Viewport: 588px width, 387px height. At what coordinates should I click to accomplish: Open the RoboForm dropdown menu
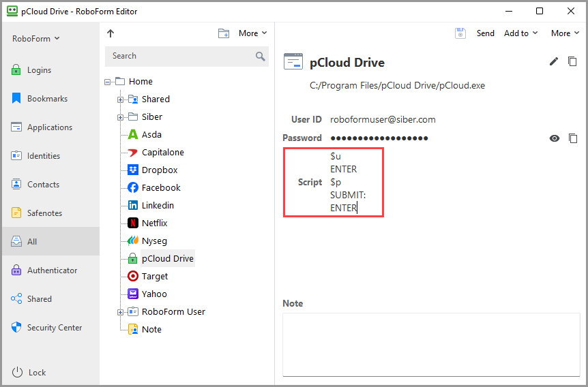coord(36,39)
